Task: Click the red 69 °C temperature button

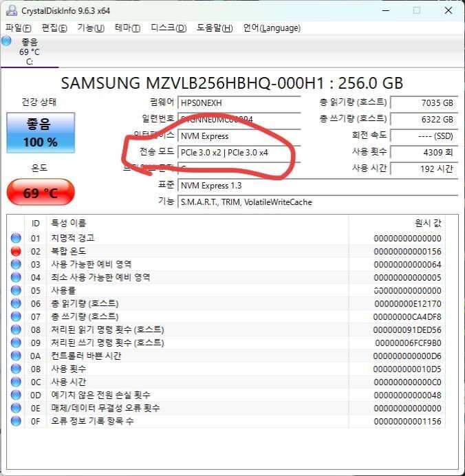Action: (x=41, y=193)
